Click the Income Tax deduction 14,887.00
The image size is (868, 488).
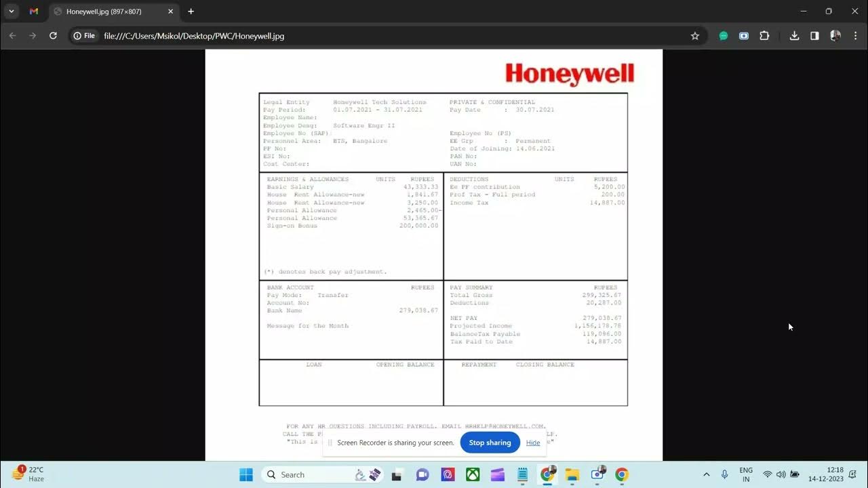607,203
